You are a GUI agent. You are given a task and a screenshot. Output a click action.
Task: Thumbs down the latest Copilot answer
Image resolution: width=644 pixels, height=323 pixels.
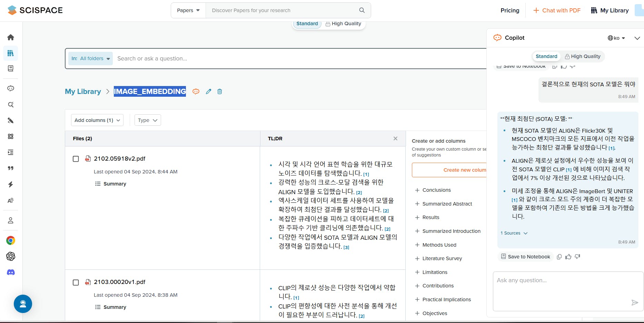[x=577, y=257]
